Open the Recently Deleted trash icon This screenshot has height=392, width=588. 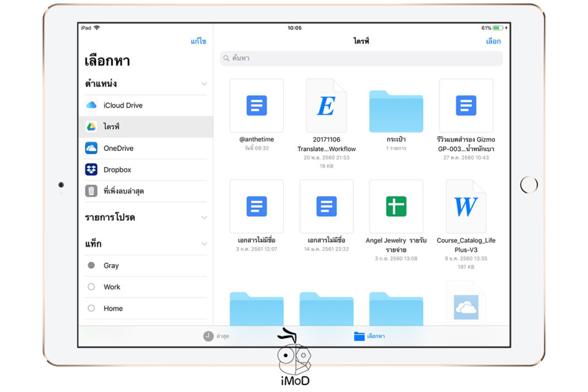click(x=92, y=191)
